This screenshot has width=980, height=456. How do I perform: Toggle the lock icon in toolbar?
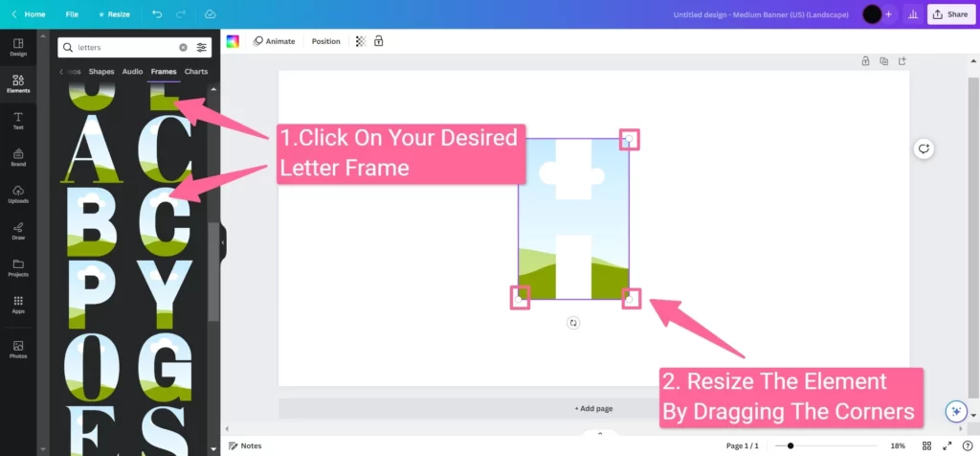tap(379, 41)
